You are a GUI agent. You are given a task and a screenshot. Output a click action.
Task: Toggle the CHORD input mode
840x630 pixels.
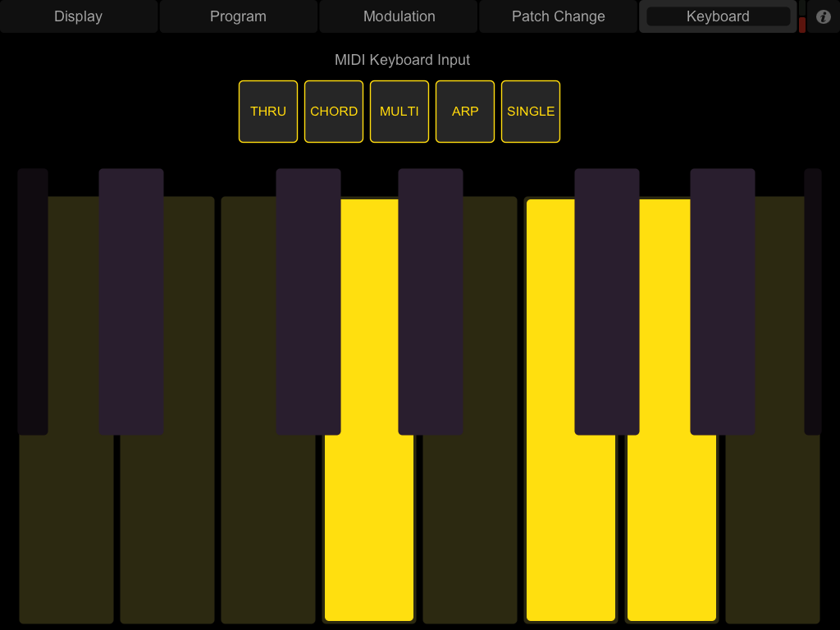click(334, 112)
